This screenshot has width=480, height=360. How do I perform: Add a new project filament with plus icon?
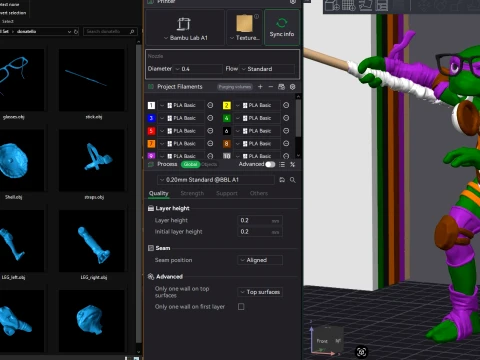260,87
